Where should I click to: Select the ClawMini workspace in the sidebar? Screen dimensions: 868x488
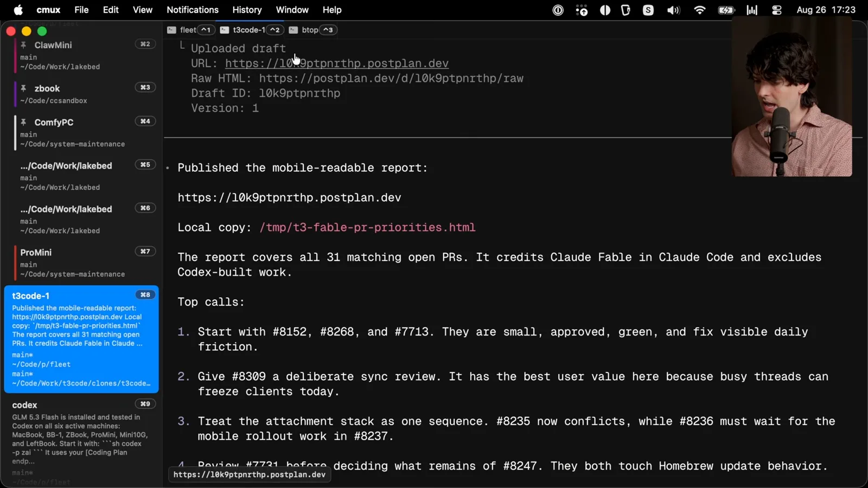pyautogui.click(x=82, y=55)
